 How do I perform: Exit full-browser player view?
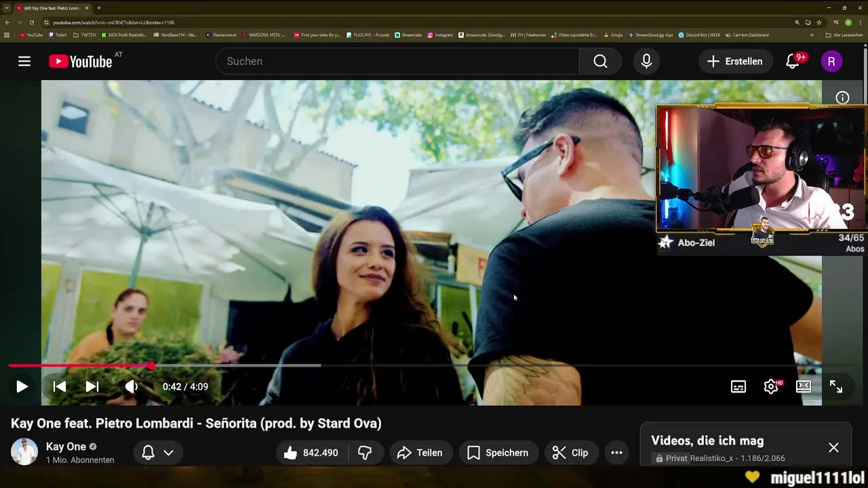(x=836, y=386)
